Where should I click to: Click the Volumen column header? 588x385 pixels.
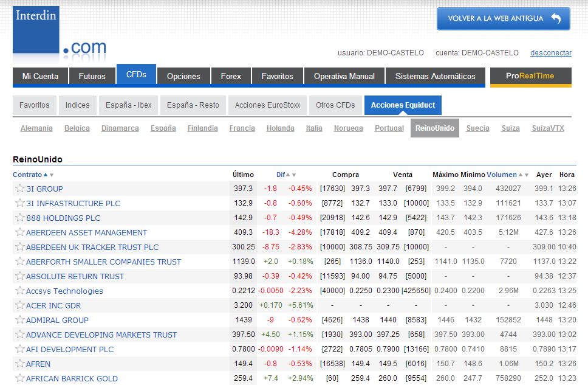[x=502, y=175]
